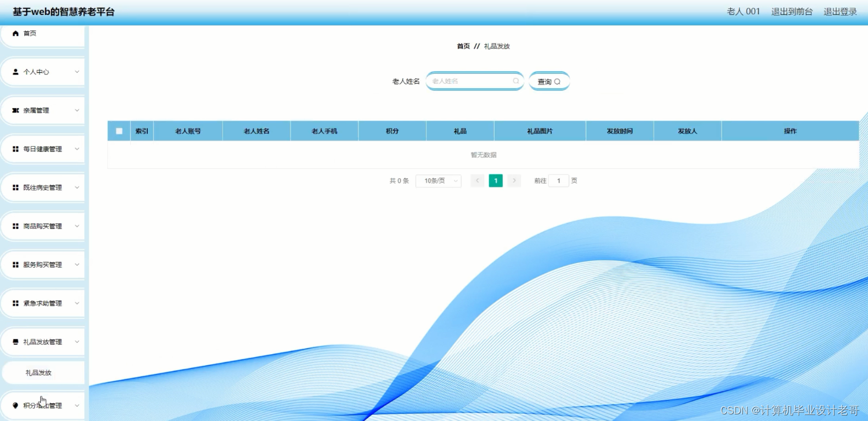Click the 老人姓名 search input field
868x421 pixels.
[x=475, y=81]
